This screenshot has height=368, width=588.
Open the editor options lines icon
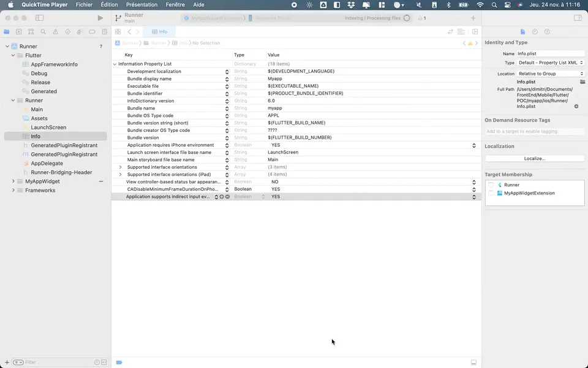click(461, 32)
